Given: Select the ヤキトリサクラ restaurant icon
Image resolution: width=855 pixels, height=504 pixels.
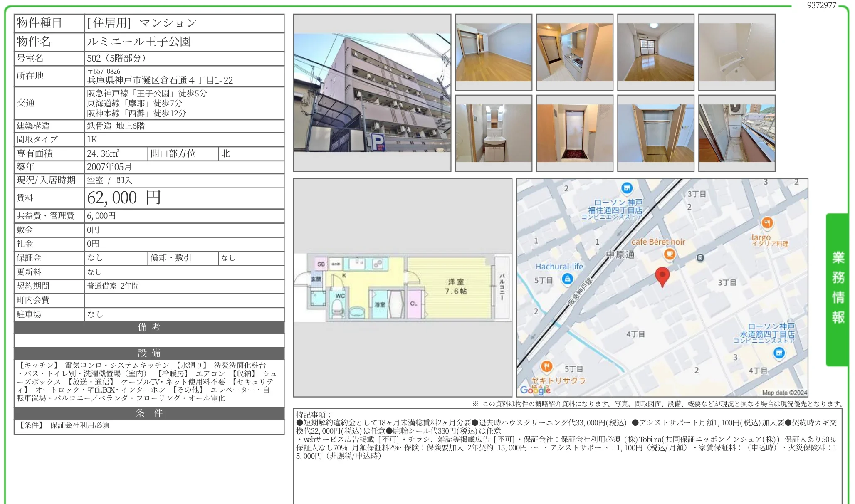Looking at the screenshot, I should (546, 367).
